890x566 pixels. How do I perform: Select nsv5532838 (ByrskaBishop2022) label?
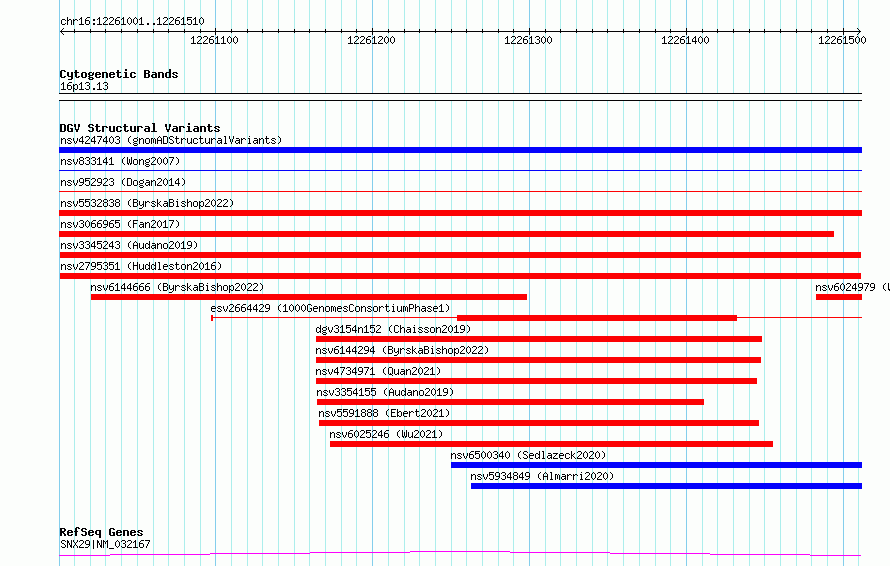147,203
